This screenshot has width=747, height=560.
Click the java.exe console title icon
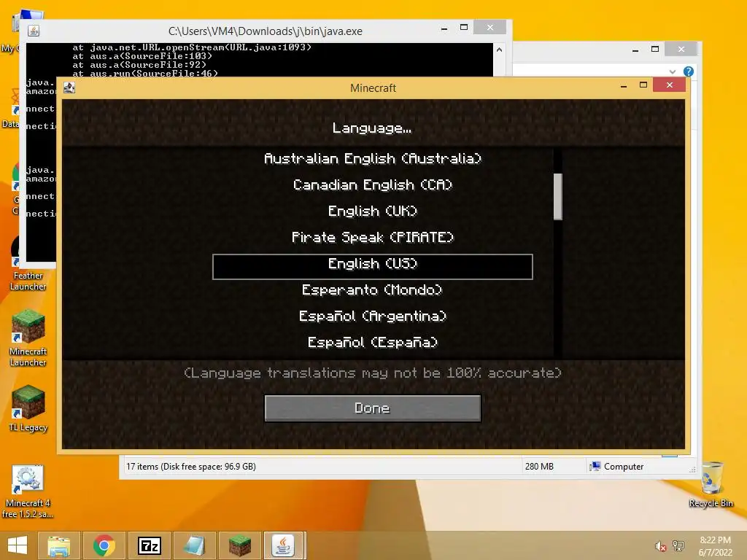click(34, 31)
